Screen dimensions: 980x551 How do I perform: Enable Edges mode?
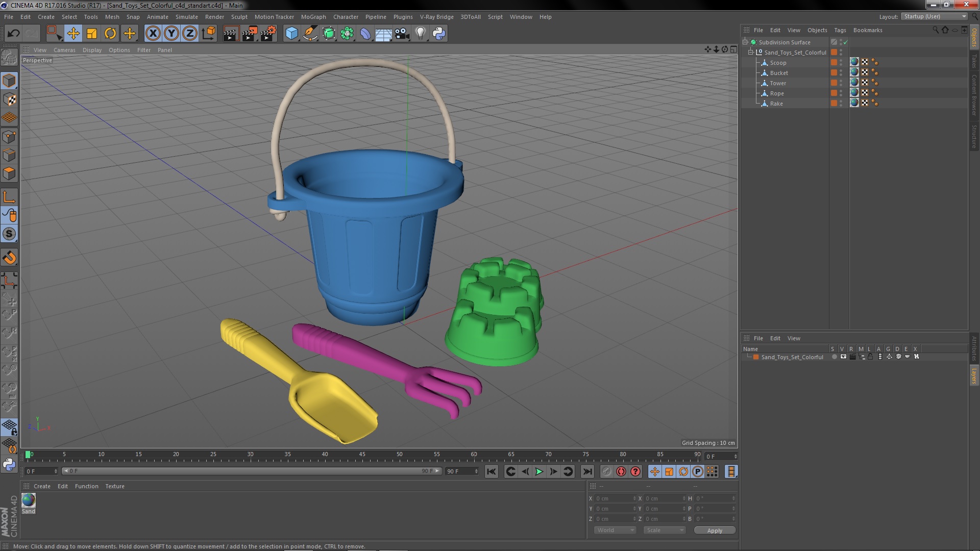pos(9,155)
